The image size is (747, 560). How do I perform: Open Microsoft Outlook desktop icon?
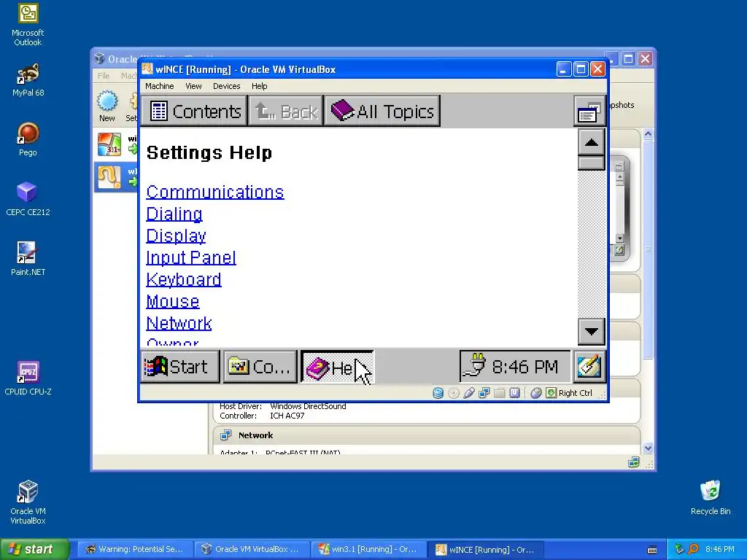[x=28, y=25]
